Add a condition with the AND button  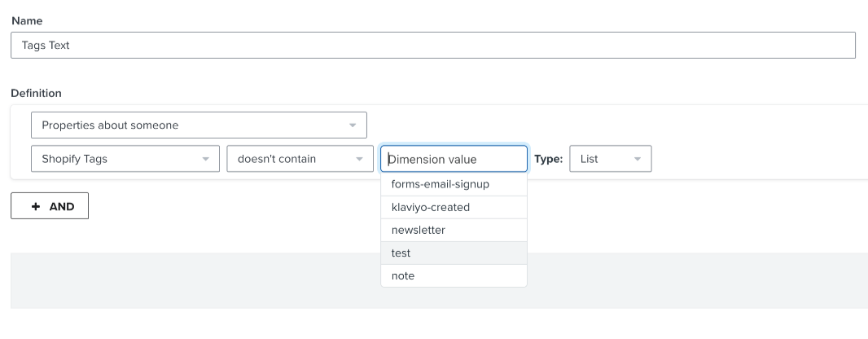pyautogui.click(x=50, y=206)
